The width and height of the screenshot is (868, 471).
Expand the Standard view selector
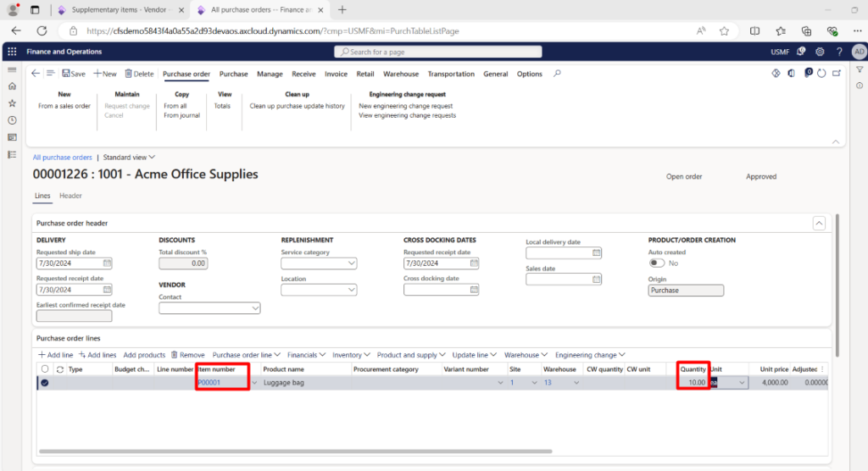pyautogui.click(x=129, y=158)
